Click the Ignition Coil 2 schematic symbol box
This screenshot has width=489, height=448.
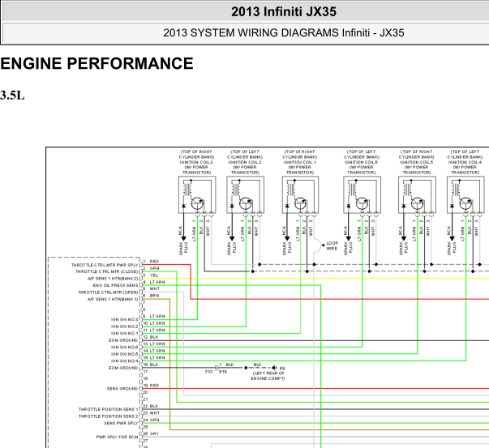point(246,194)
